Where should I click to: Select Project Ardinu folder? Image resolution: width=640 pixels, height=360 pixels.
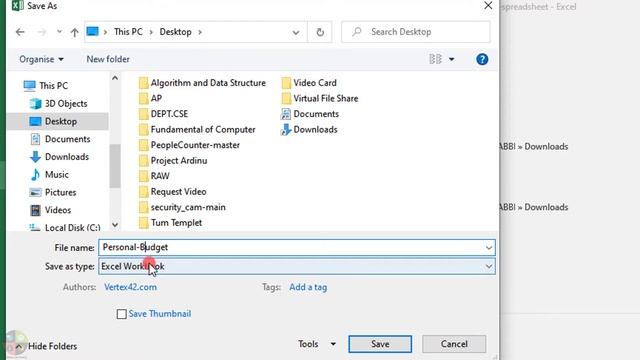pyautogui.click(x=173, y=160)
